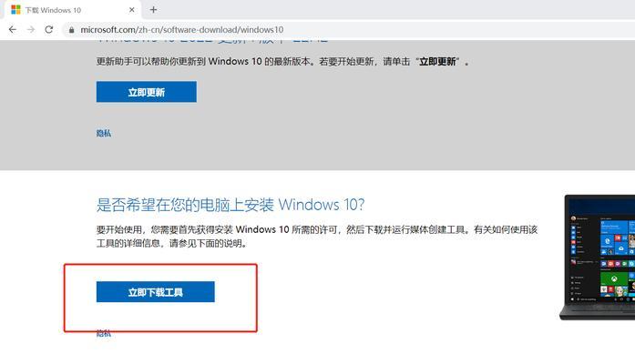This screenshot has width=635, height=364.
Task: Click the bold 立即更新 text in description
Action: tap(437, 62)
